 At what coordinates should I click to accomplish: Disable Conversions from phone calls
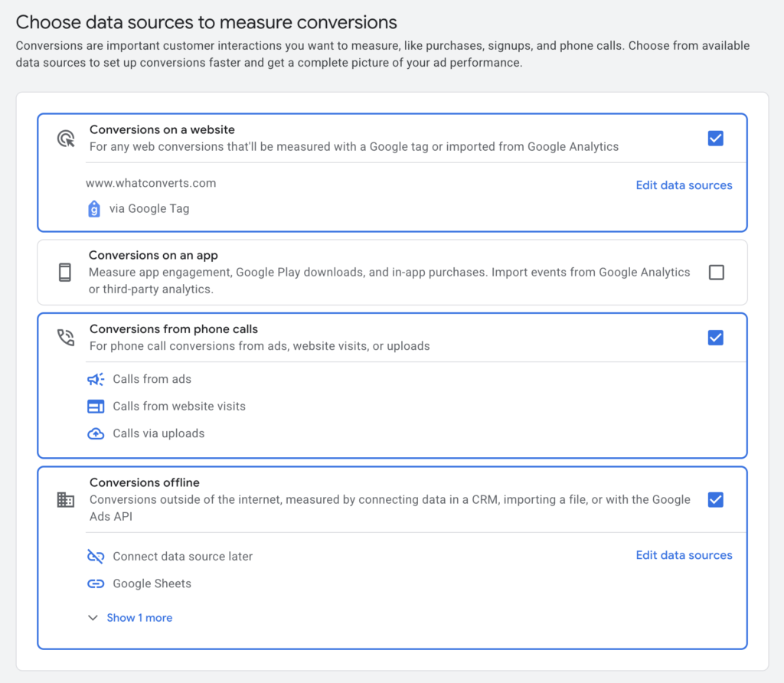[716, 337]
